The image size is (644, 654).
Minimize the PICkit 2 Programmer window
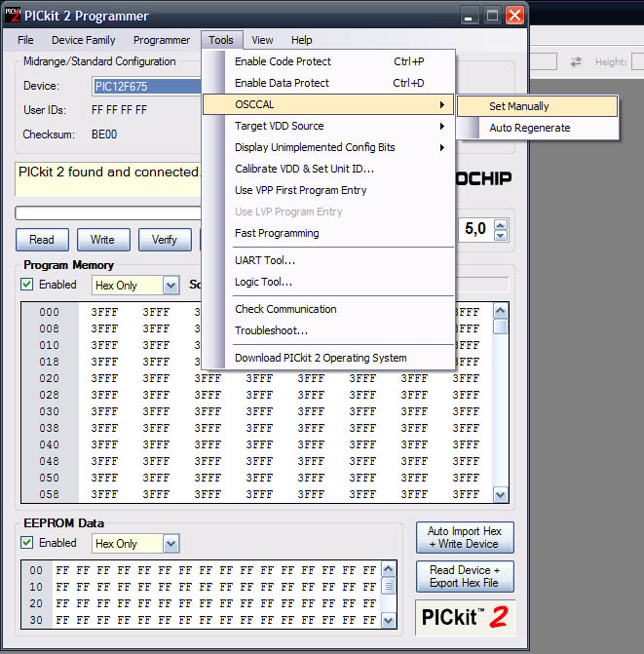[x=470, y=16]
